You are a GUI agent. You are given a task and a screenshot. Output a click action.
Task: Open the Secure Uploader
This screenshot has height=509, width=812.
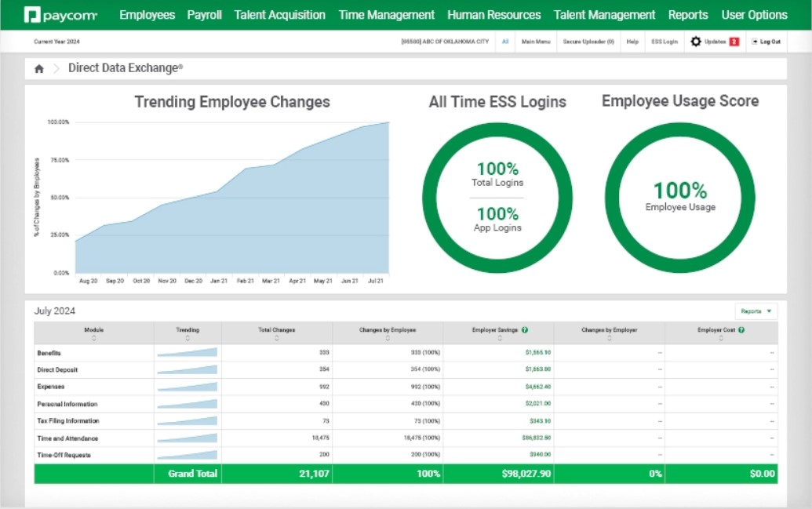coord(588,42)
